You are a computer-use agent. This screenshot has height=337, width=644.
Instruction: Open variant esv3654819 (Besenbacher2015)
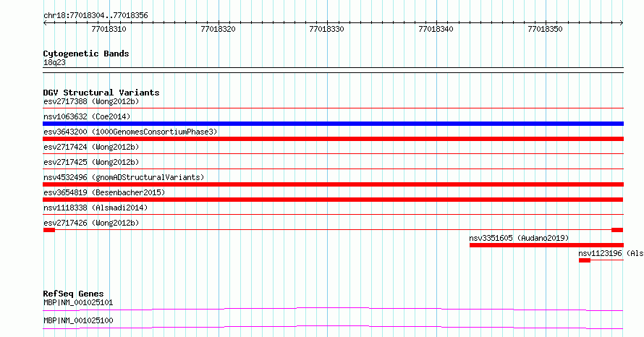point(104,192)
